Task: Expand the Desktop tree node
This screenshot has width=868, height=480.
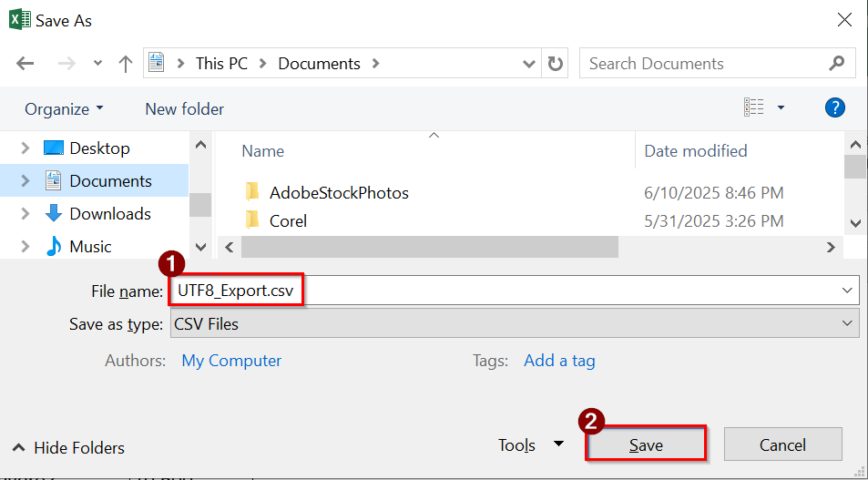Action: [25, 148]
